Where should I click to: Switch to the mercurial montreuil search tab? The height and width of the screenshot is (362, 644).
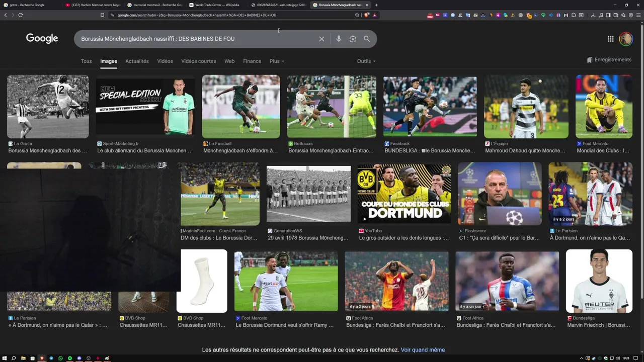pyautogui.click(x=154, y=5)
